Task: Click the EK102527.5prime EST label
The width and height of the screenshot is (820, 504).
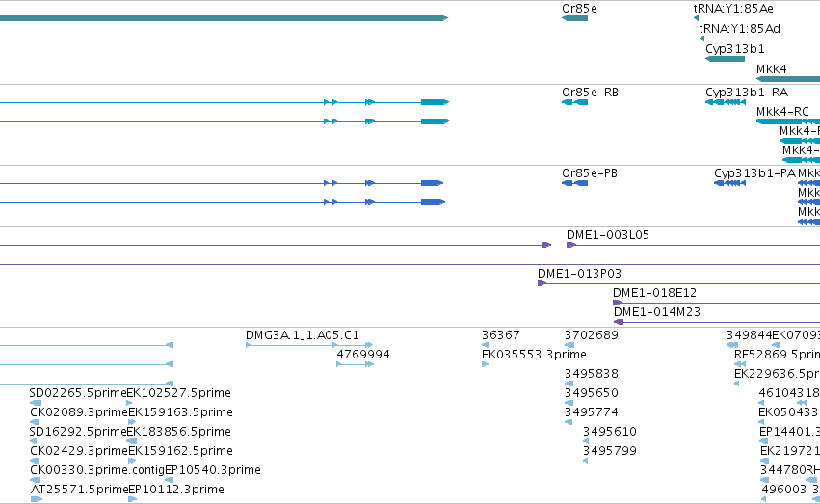Action: coord(179,393)
